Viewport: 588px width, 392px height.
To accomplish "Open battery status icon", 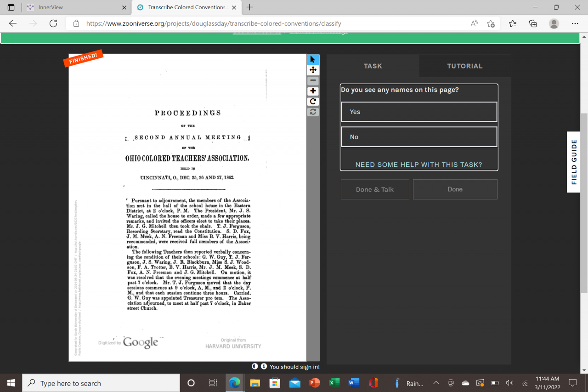I will pos(495,383).
